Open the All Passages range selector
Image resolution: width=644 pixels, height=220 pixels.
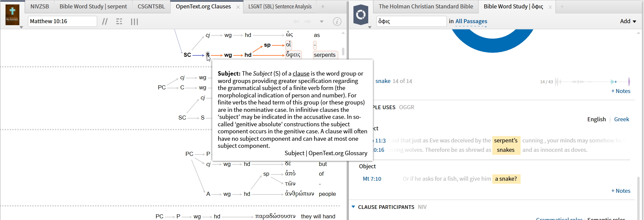tap(471, 21)
